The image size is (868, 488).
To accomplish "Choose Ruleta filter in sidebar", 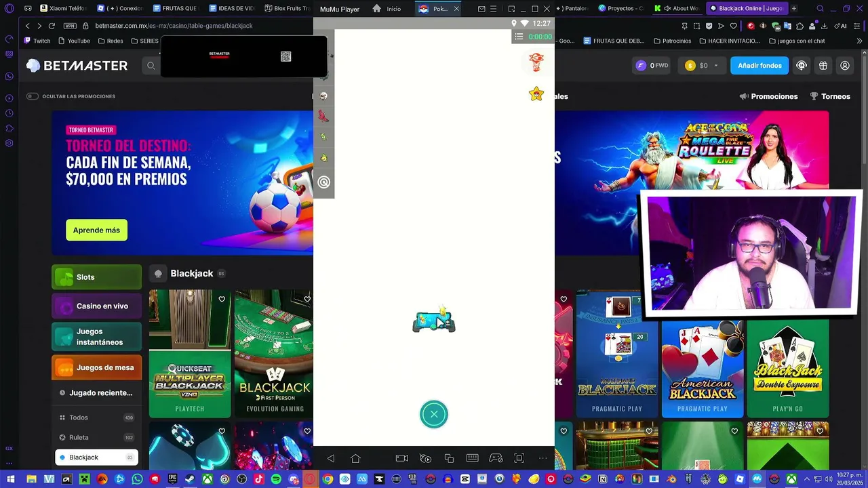I will tap(96, 437).
